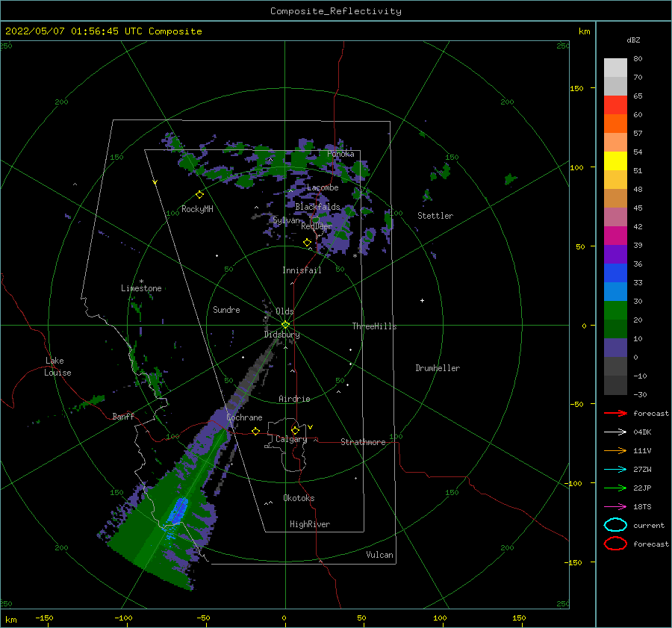Click the Ponoka city label

tap(340, 154)
